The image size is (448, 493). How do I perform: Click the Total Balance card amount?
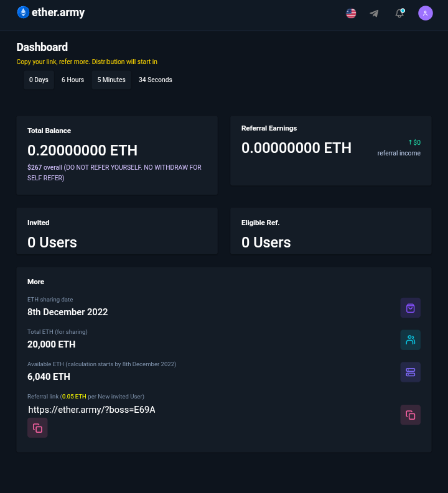pyautogui.click(x=82, y=150)
